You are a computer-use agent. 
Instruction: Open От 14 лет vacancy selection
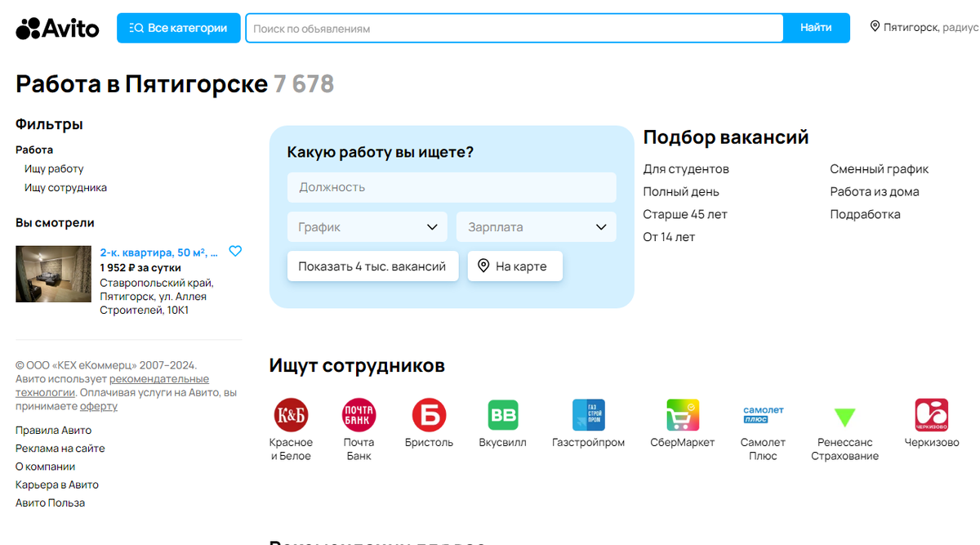[669, 237]
